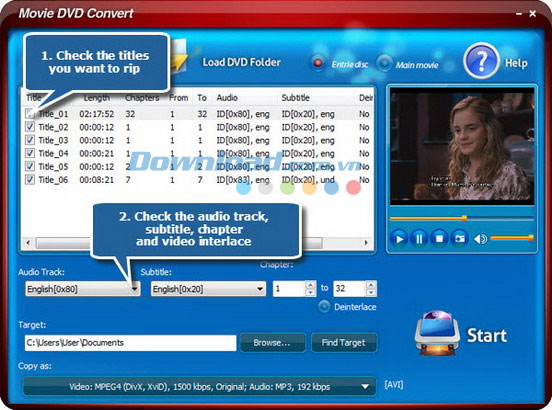This screenshot has width=552, height=410.
Task: Click the Start text label
Action: [487, 335]
